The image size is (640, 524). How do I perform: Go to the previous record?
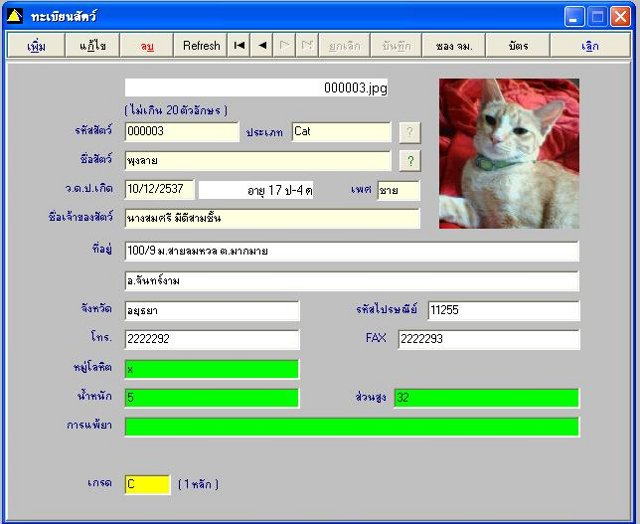(x=262, y=45)
